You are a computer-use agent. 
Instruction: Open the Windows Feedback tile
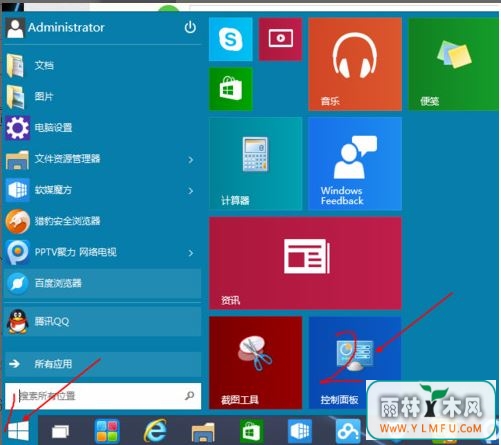point(355,163)
